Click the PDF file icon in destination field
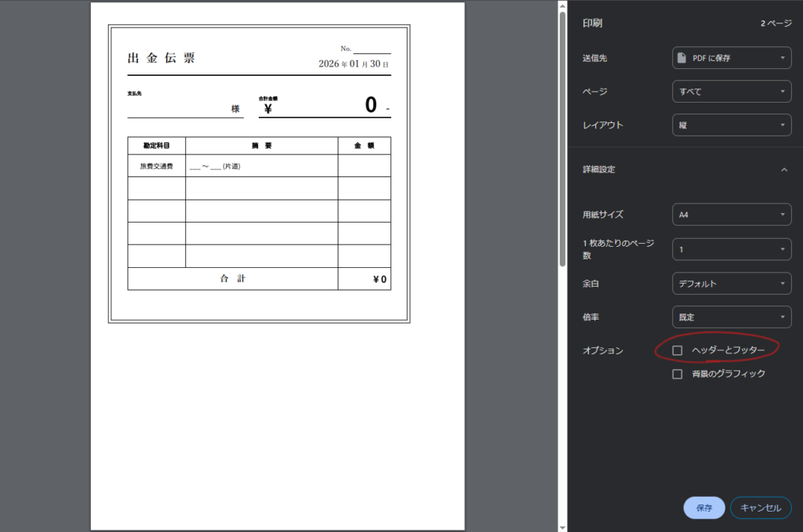Screen dimensions: 803x532 pyautogui.click(x=682, y=58)
